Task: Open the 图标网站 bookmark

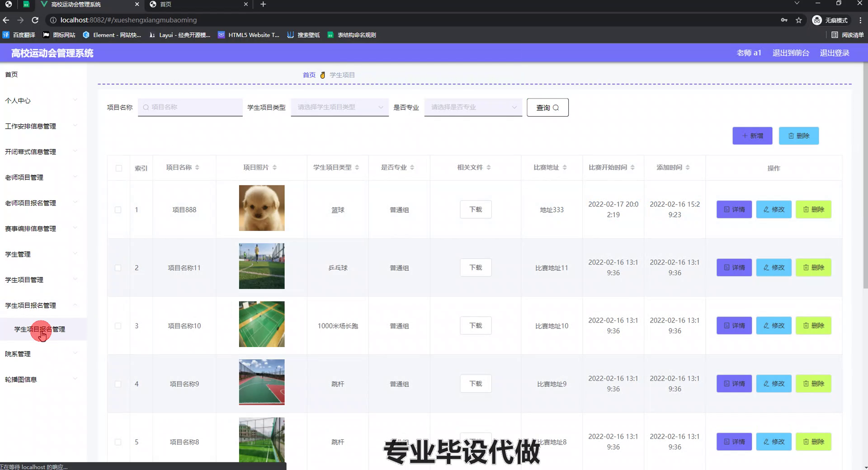Action: pos(59,35)
